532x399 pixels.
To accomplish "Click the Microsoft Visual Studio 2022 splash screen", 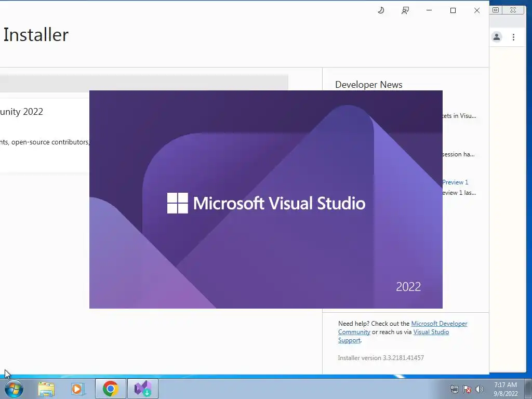I will [x=265, y=199].
